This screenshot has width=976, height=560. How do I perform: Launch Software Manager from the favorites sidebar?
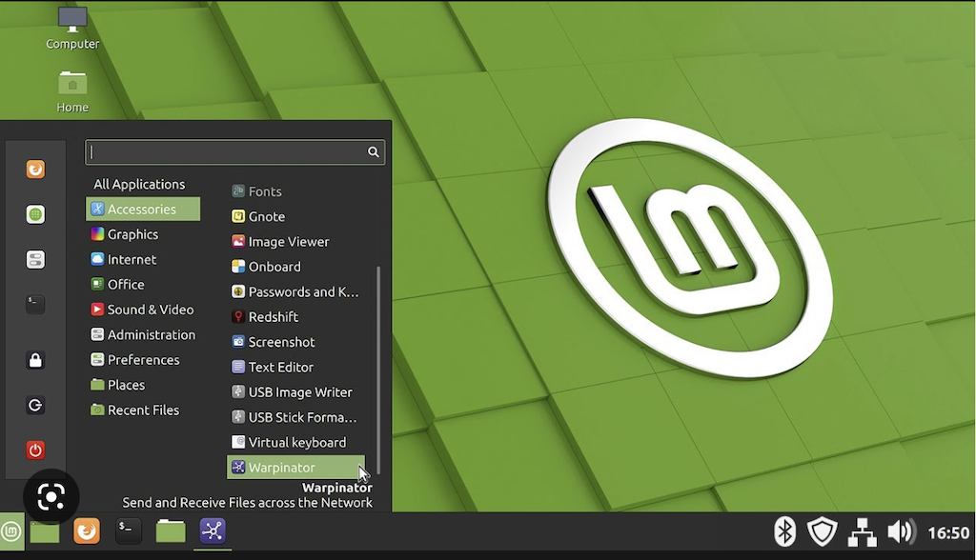(x=35, y=214)
